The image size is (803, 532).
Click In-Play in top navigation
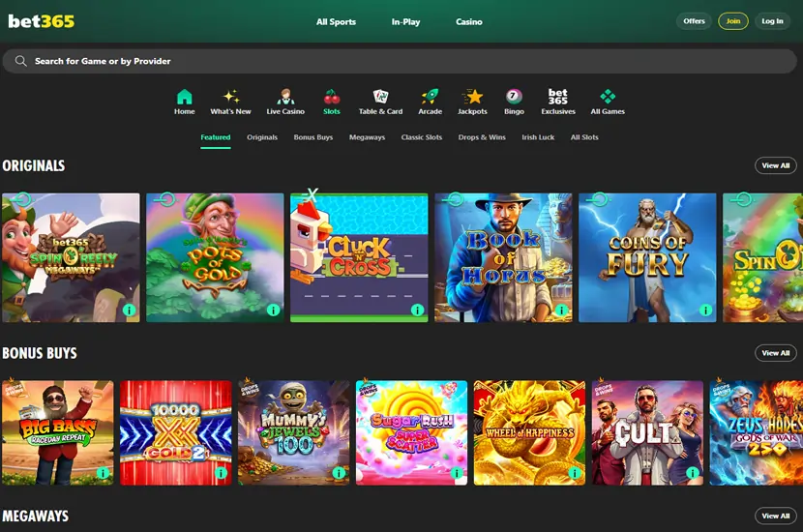[x=405, y=21]
